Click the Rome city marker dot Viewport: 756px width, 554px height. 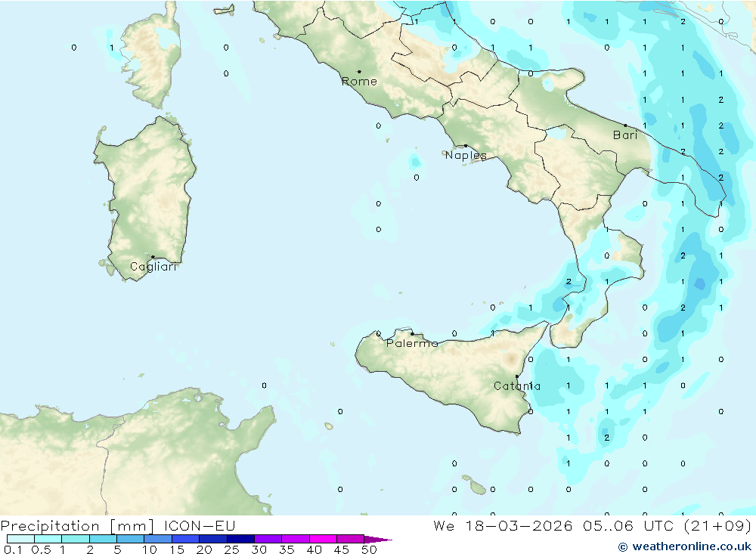click(x=359, y=71)
